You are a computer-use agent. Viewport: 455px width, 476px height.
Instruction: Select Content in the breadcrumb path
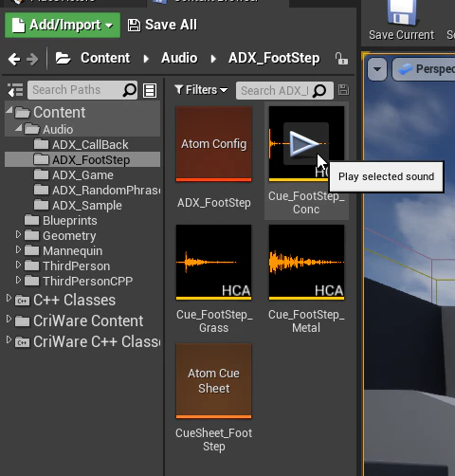(x=105, y=58)
